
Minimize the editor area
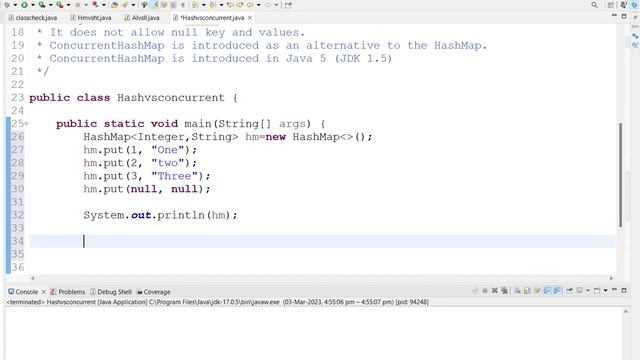point(614,16)
